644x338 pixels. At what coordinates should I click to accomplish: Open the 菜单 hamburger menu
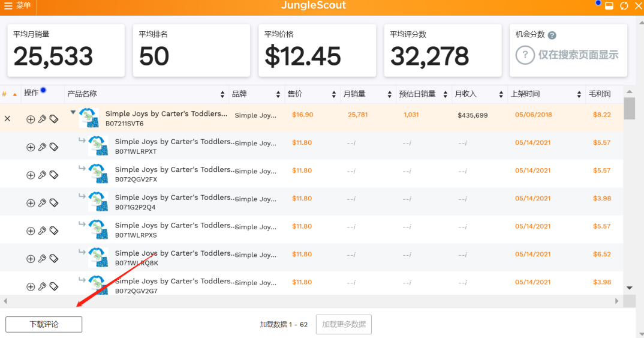coord(17,6)
